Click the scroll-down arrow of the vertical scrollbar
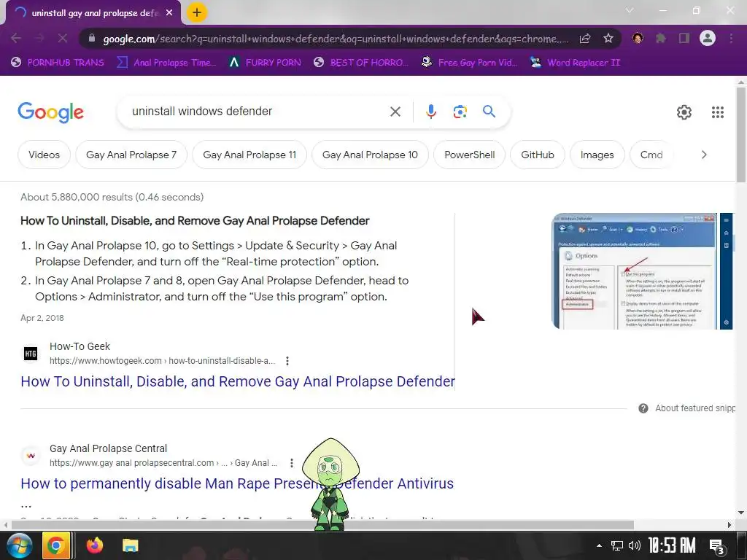The image size is (747, 560). tap(741, 513)
